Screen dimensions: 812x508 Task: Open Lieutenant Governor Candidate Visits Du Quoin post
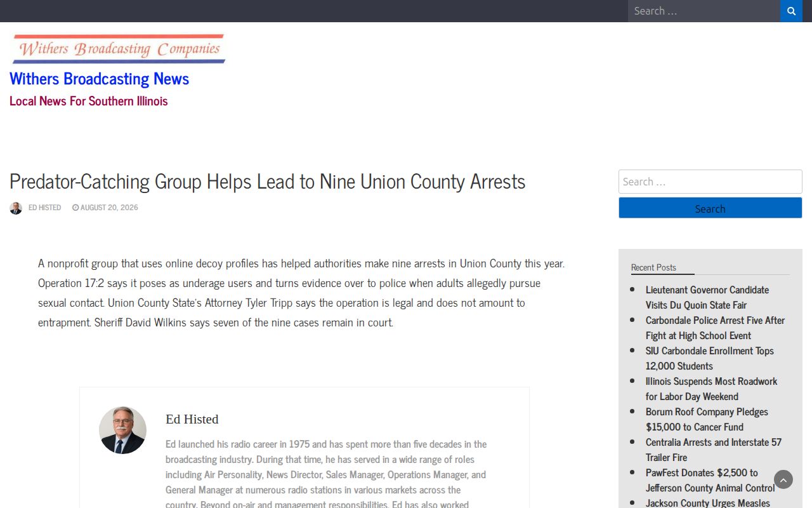(x=707, y=297)
